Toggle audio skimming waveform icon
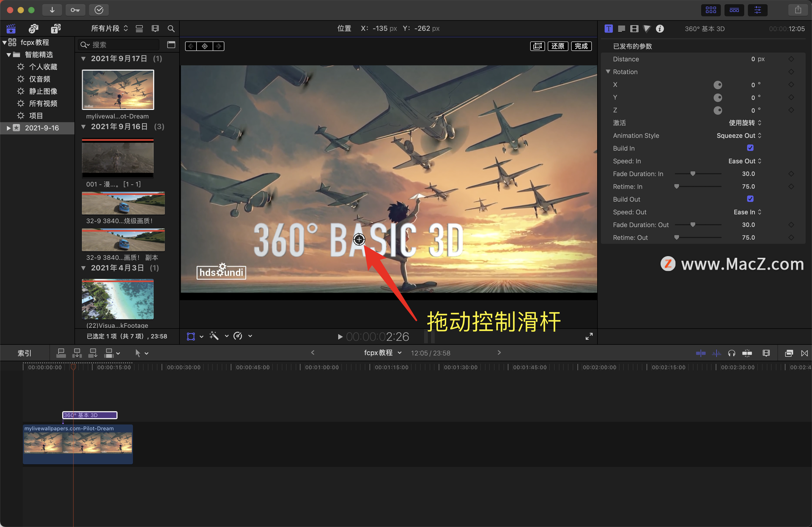 point(716,353)
